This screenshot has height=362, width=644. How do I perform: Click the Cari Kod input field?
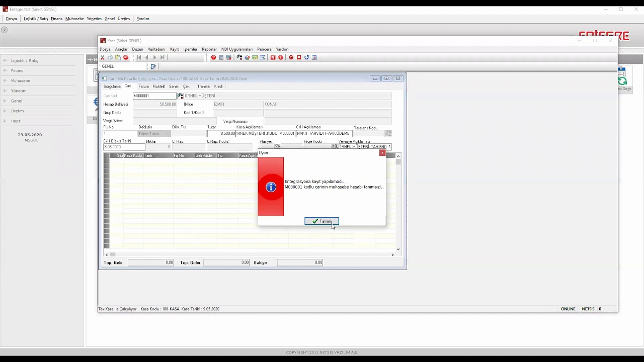click(155, 96)
